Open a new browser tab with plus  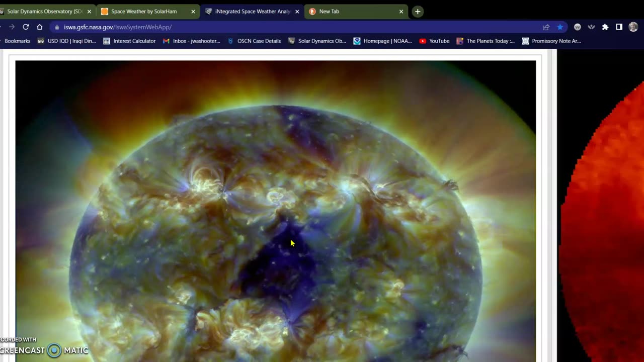(x=418, y=11)
